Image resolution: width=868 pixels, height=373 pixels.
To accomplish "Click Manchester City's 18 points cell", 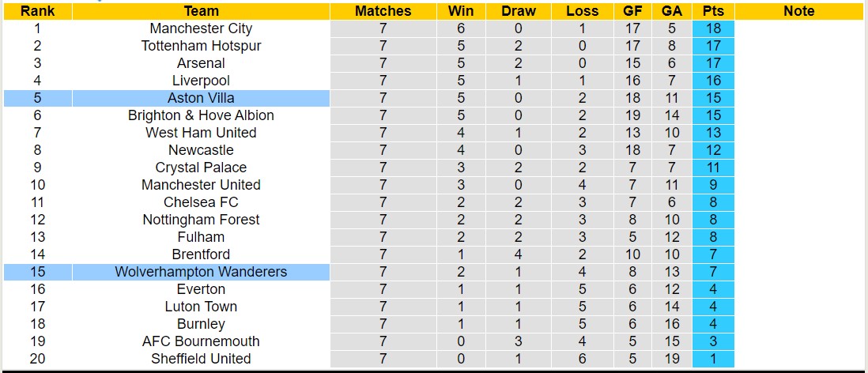I will [713, 28].
